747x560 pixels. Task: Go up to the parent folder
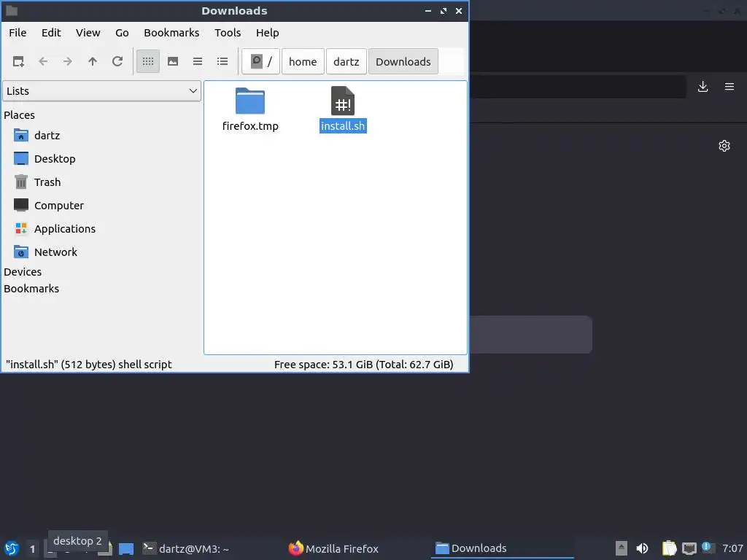(x=93, y=61)
